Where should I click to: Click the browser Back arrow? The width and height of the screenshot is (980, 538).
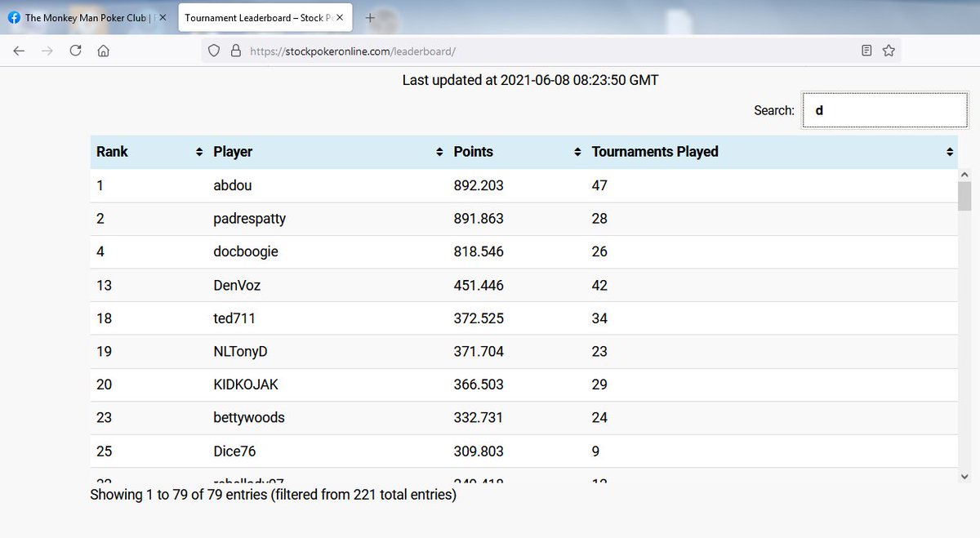coord(19,51)
